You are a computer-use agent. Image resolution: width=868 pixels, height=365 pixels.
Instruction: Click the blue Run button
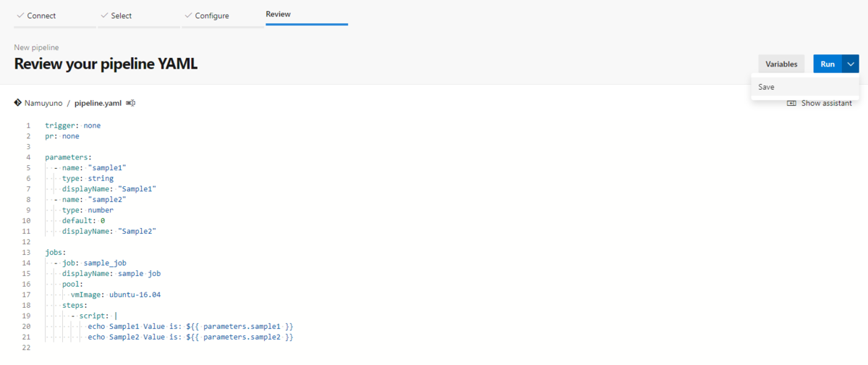point(827,64)
